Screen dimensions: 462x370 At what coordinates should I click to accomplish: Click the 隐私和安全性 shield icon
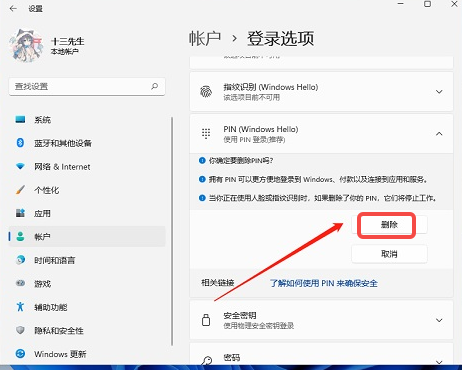pyautogui.click(x=20, y=330)
